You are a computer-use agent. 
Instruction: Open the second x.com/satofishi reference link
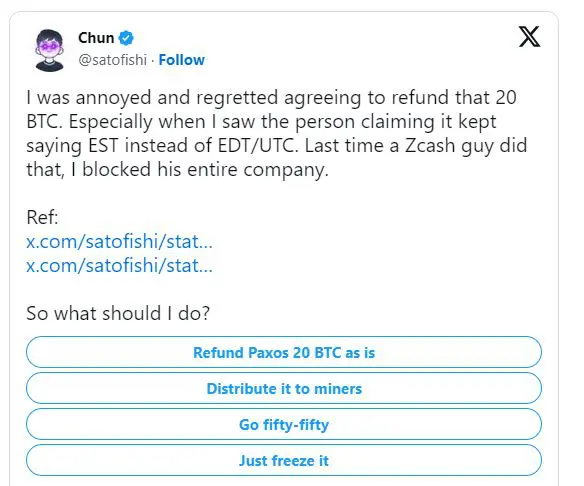[x=119, y=266]
